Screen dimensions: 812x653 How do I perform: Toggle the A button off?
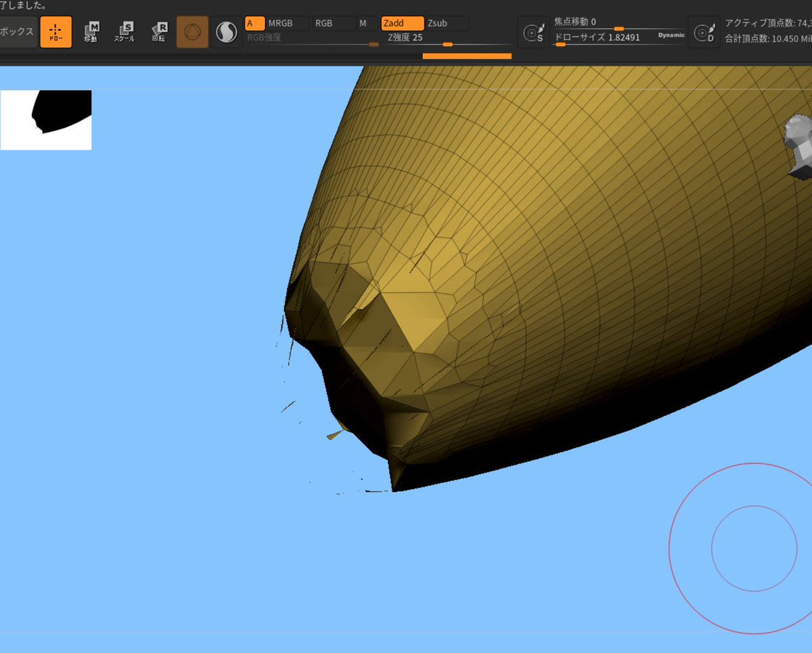pos(254,24)
